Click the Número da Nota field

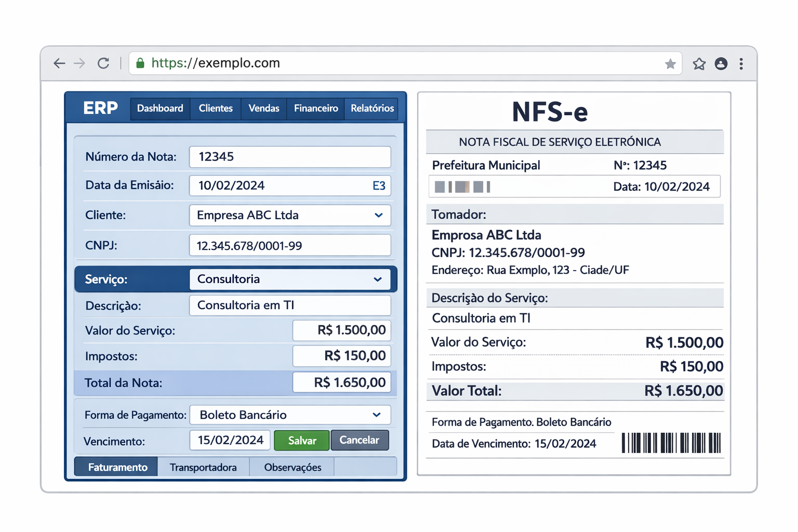coord(290,157)
